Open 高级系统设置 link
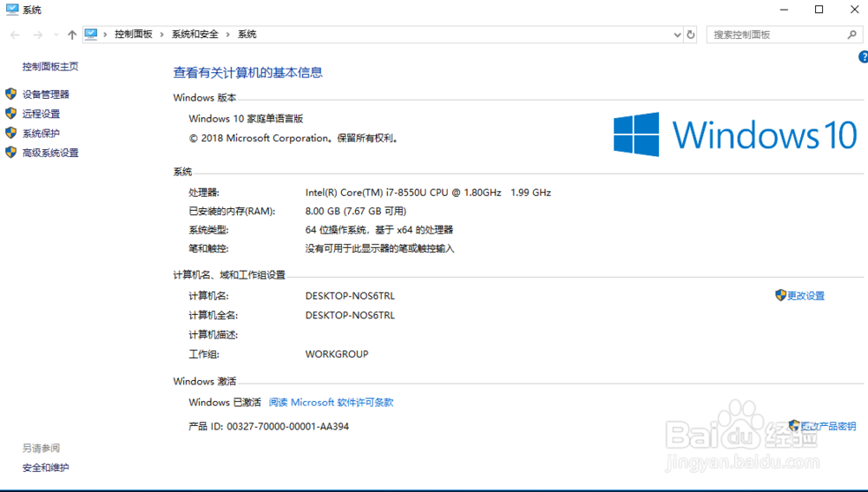Screen dimensions: 868x492 (x=50, y=153)
